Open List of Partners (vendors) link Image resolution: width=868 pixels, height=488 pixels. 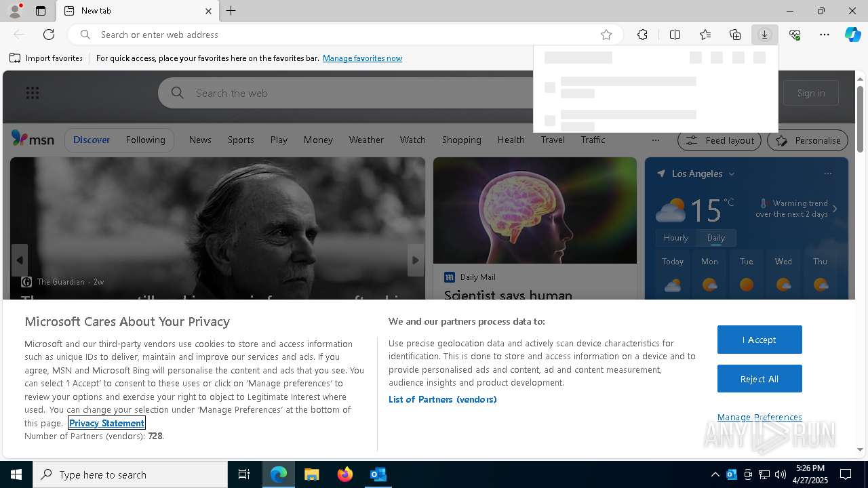tap(442, 399)
